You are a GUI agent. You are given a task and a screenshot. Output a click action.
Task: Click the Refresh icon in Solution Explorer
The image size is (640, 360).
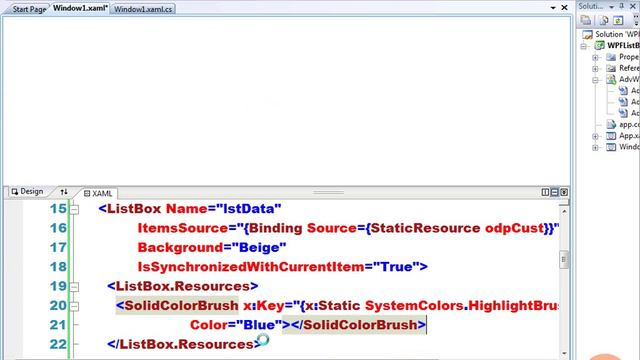(x=618, y=20)
